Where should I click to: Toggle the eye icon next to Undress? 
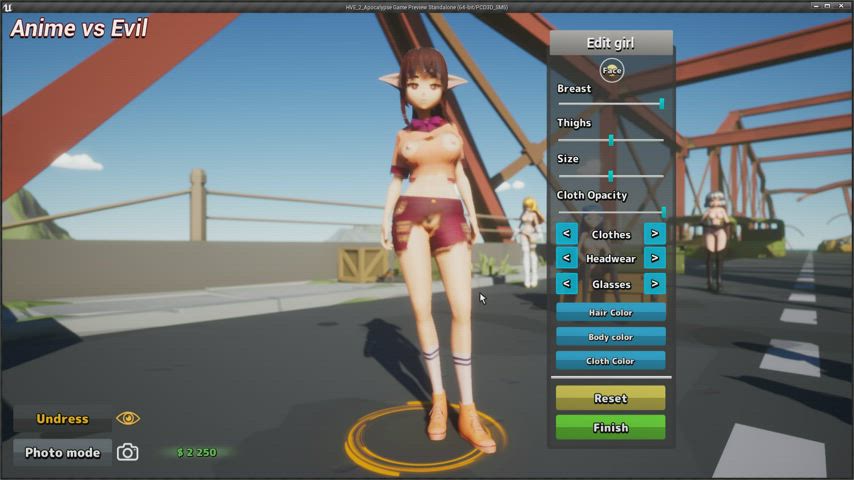[128, 418]
